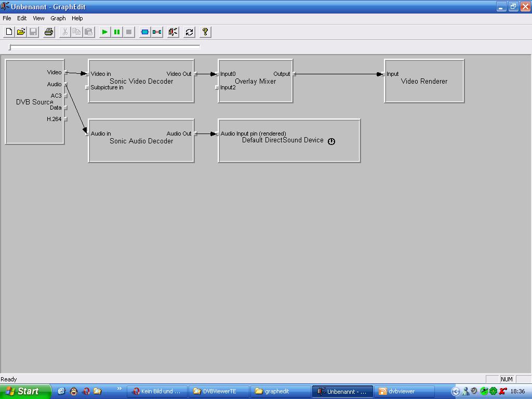Click the Video Out pin on Sonic Video Decoder

point(195,74)
